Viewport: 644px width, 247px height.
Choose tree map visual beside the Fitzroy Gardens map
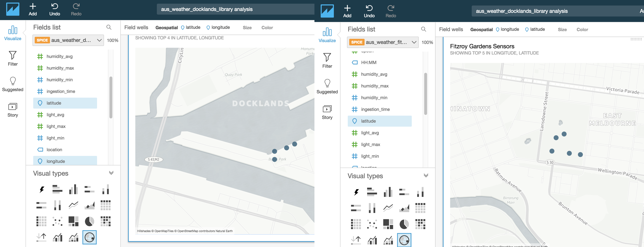[388, 224]
